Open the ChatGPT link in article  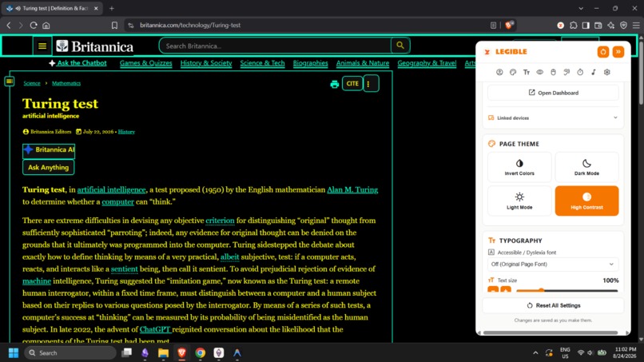[x=155, y=329]
